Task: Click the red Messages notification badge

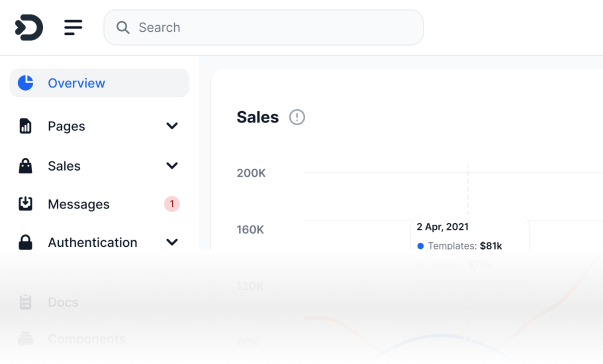Action: click(172, 204)
